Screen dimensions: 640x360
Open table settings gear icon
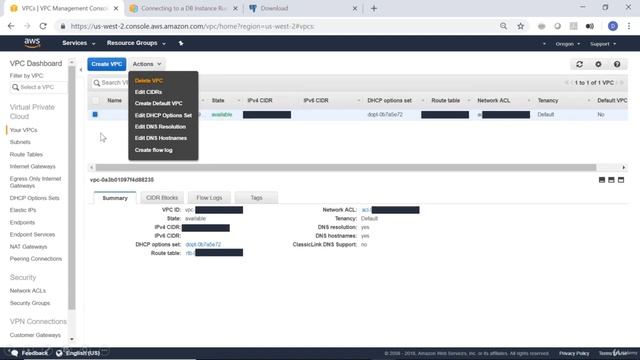[x=598, y=64]
